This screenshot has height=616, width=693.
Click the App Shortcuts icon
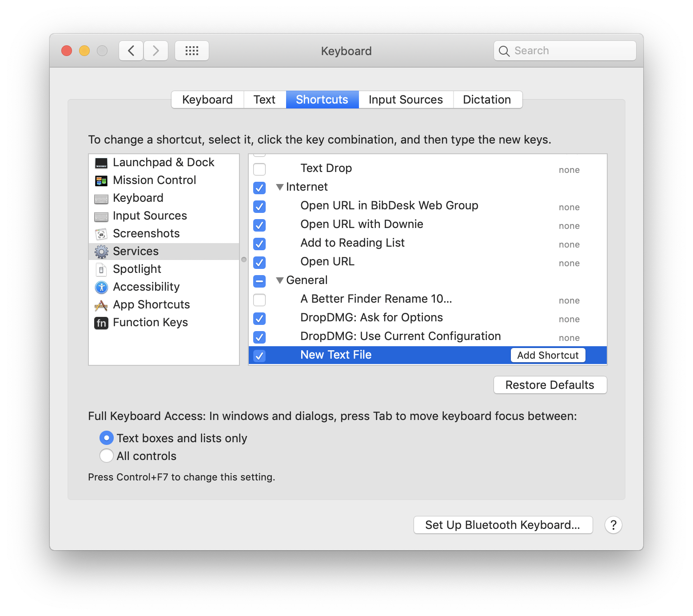tap(101, 305)
